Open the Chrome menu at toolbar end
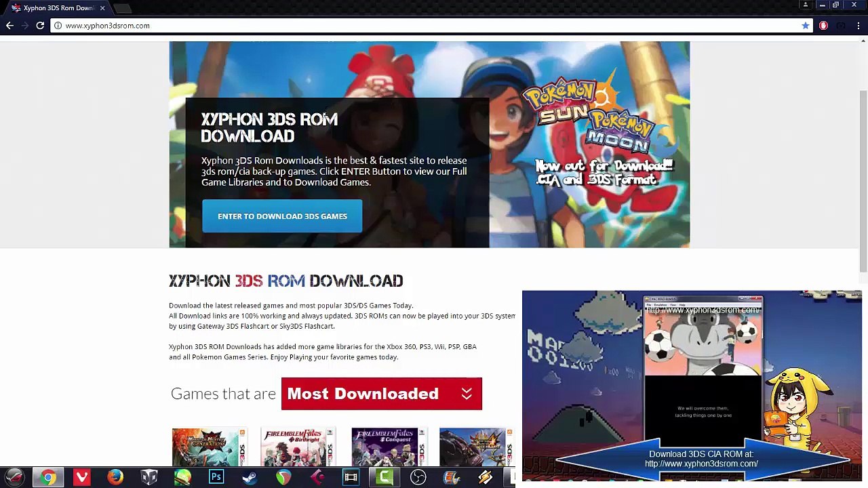 pyautogui.click(x=859, y=26)
